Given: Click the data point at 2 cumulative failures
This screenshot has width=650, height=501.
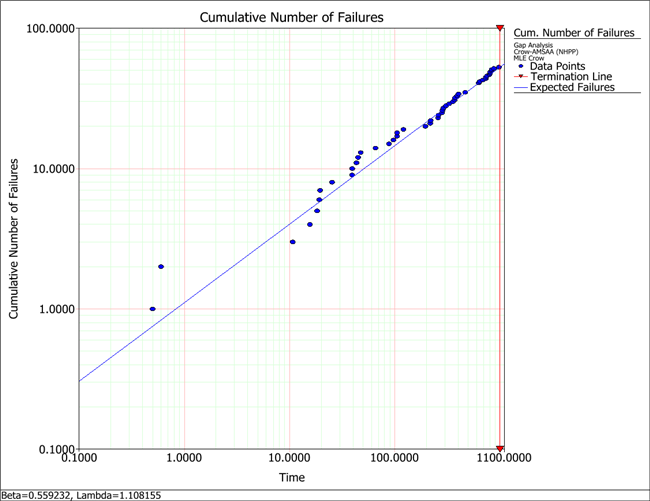Looking at the screenshot, I should pyautogui.click(x=161, y=267).
